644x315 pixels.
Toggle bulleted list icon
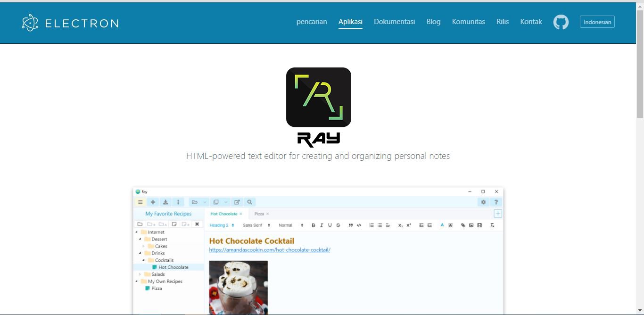click(380, 225)
